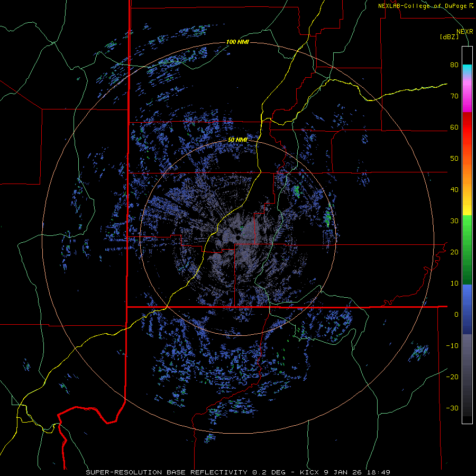This screenshot has height=476, width=476.
Task: Click the NEXLAB-College of DuPage text
Action: (422, 6)
